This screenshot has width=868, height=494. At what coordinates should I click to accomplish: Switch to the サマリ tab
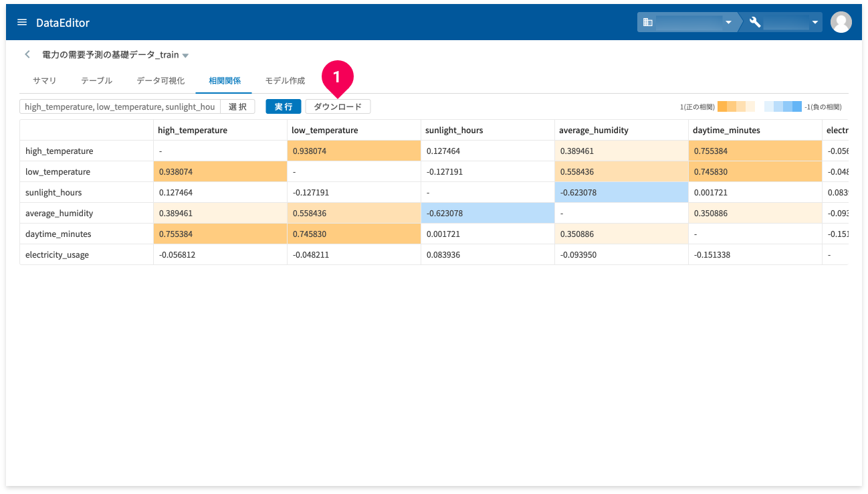[x=45, y=80]
